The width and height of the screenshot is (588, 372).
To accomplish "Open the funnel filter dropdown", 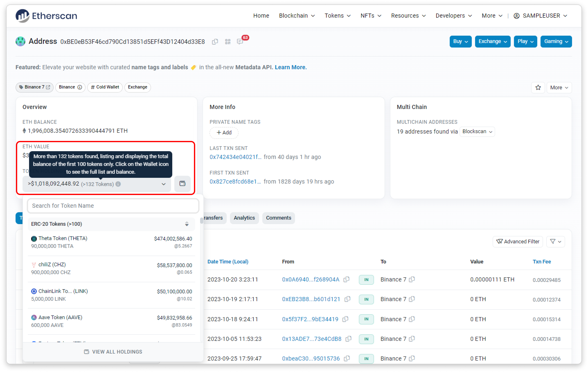I will [x=555, y=242].
